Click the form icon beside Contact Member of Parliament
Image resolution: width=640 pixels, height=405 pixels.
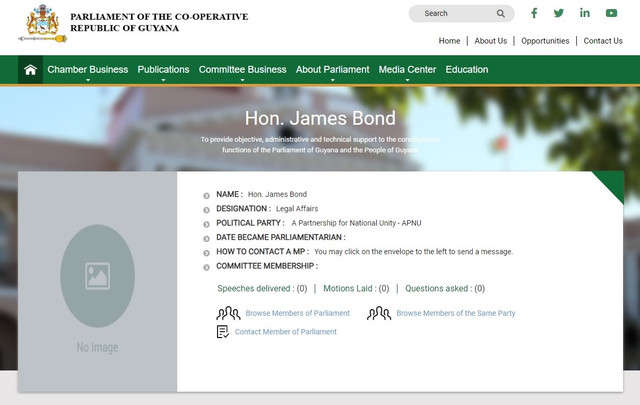tap(222, 332)
